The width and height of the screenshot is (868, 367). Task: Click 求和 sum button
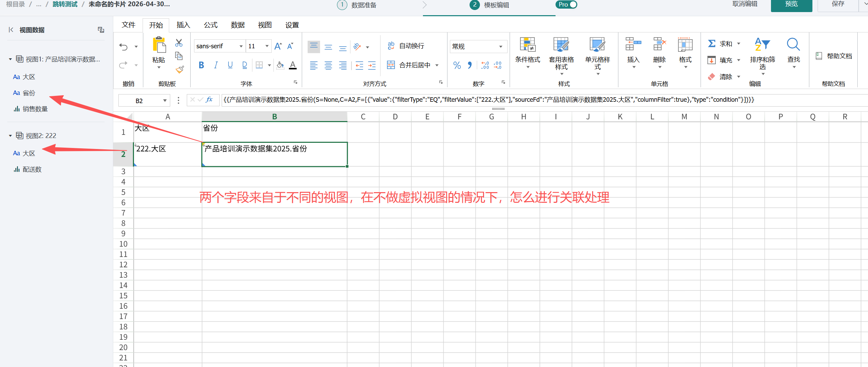coord(720,44)
